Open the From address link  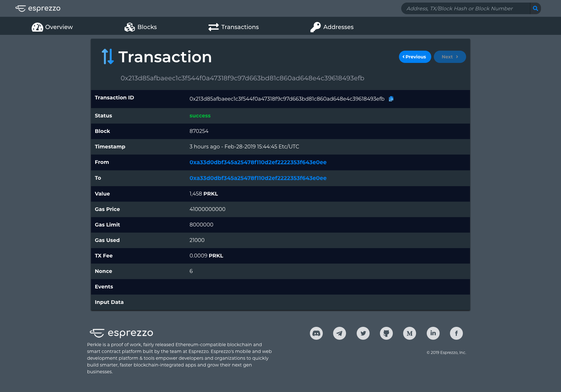click(x=258, y=162)
